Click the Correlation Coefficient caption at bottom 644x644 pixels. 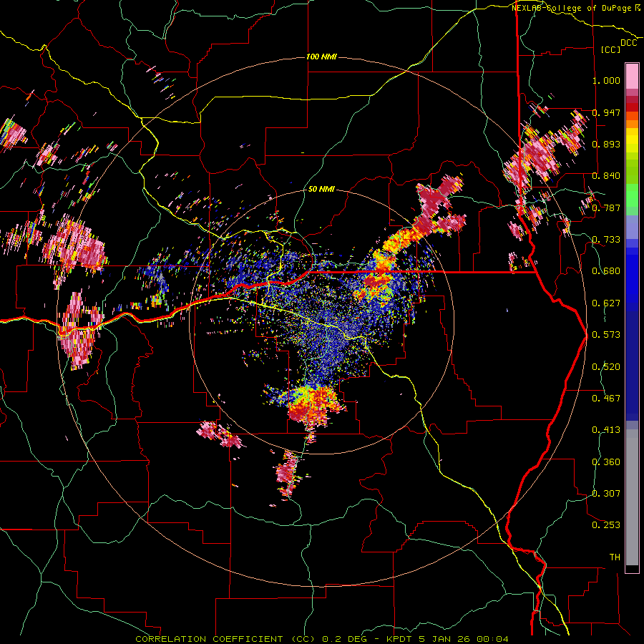pos(322,639)
